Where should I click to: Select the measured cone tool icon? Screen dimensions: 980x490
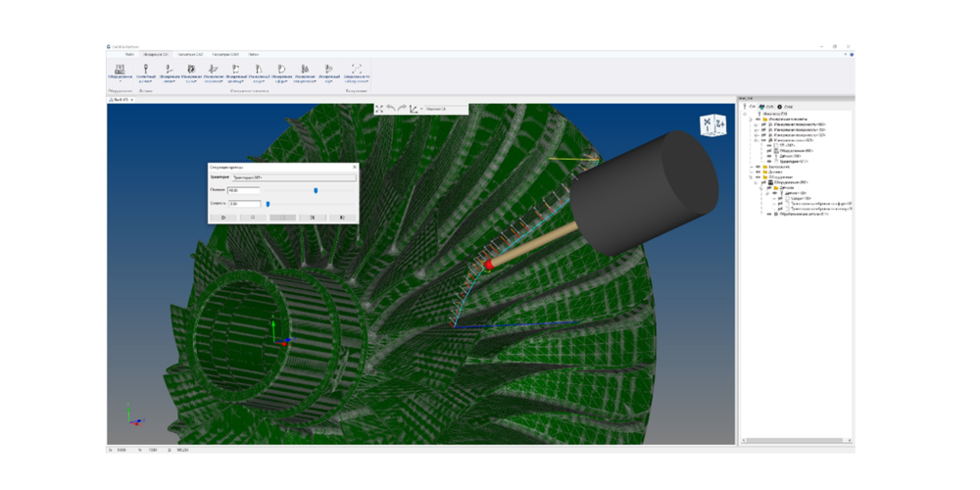click(259, 69)
